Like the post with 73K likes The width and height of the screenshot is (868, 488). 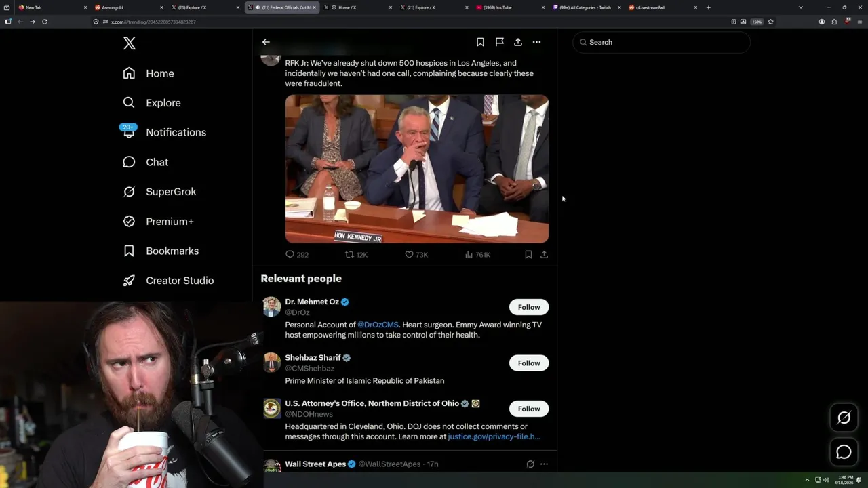(x=409, y=255)
